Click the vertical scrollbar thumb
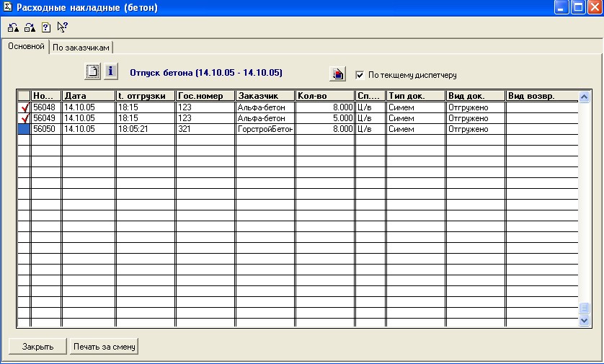The image size is (604, 364). click(585, 308)
